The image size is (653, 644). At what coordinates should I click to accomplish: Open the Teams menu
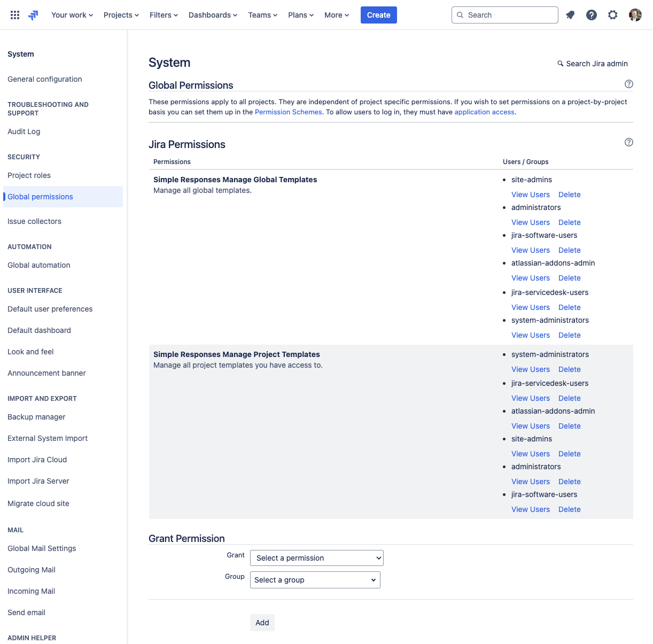click(263, 15)
